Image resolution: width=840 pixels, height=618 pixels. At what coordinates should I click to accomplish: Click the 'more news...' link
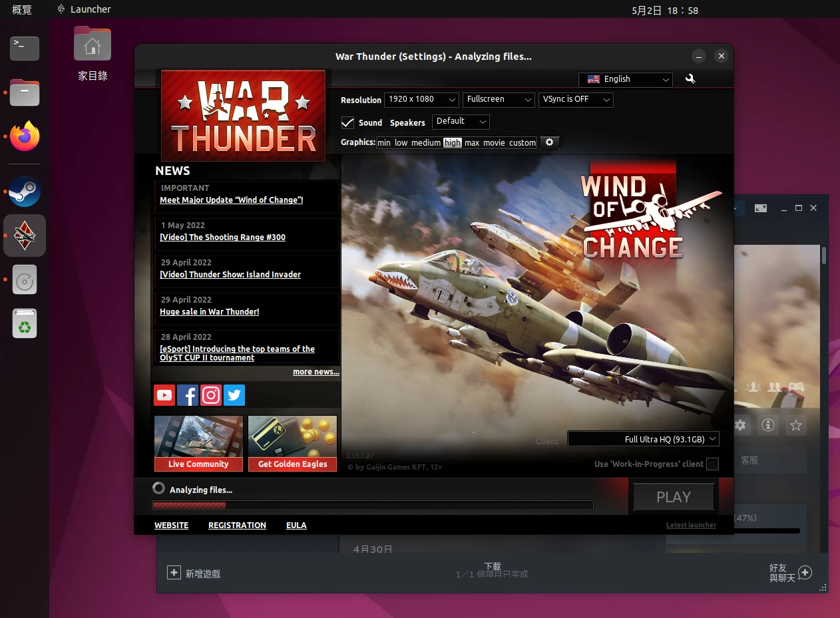coord(315,372)
